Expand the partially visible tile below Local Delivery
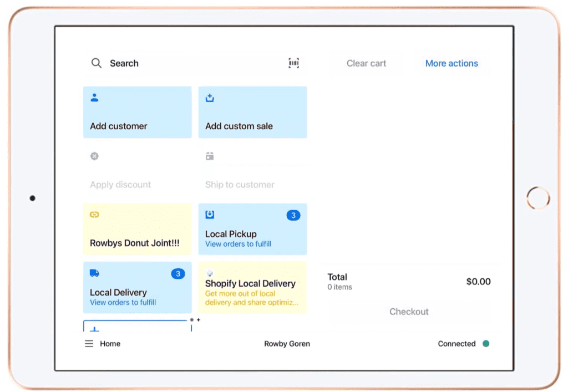The width and height of the screenshot is (568, 392). click(x=137, y=324)
